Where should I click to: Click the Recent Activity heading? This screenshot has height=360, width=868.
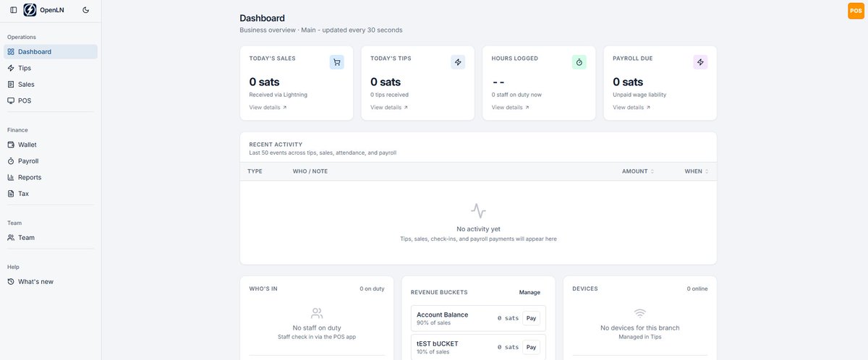tap(276, 145)
